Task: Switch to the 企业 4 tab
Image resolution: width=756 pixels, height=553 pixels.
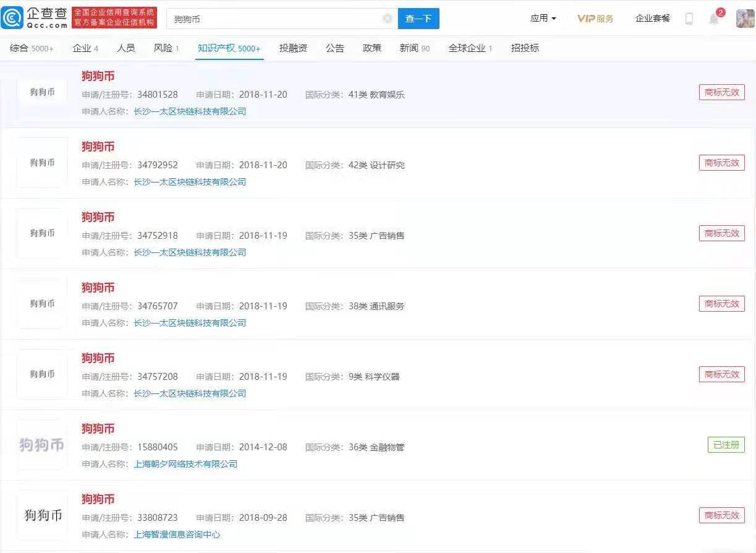Action: (x=85, y=48)
